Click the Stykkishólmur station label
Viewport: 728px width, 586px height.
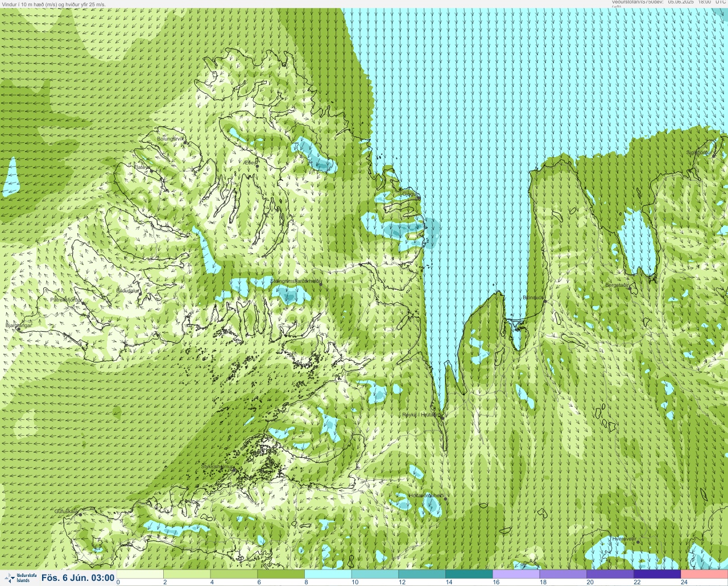click(217, 467)
